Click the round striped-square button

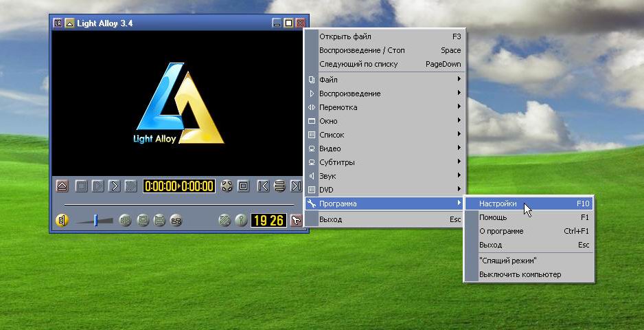coord(225,221)
